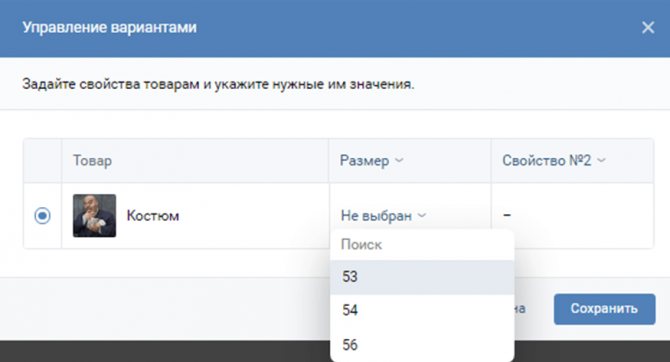670x362 pixels.
Task: Open the Свойство №2 column dropdown
Action: pos(554,161)
